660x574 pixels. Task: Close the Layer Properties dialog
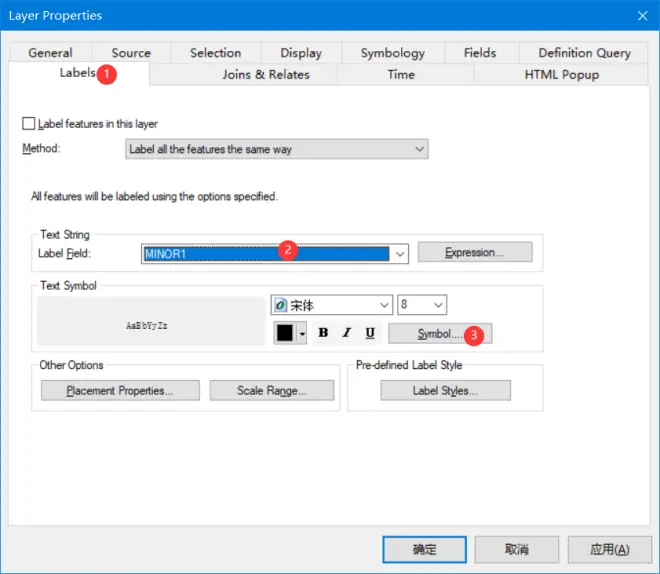click(x=642, y=16)
